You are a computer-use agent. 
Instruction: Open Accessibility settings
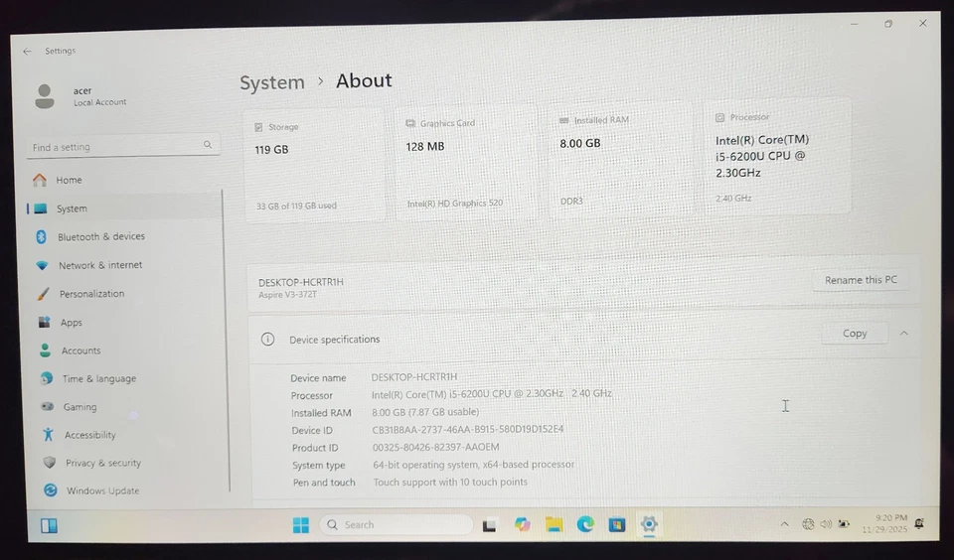coord(132,435)
